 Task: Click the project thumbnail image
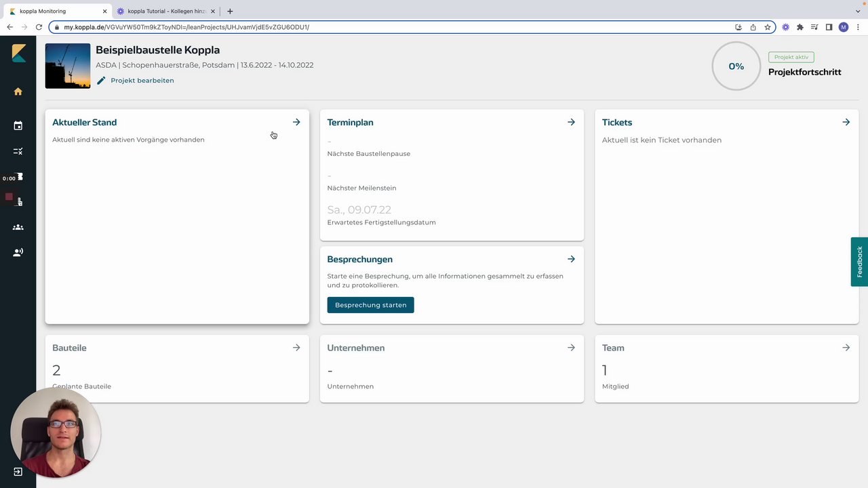pyautogui.click(x=68, y=66)
